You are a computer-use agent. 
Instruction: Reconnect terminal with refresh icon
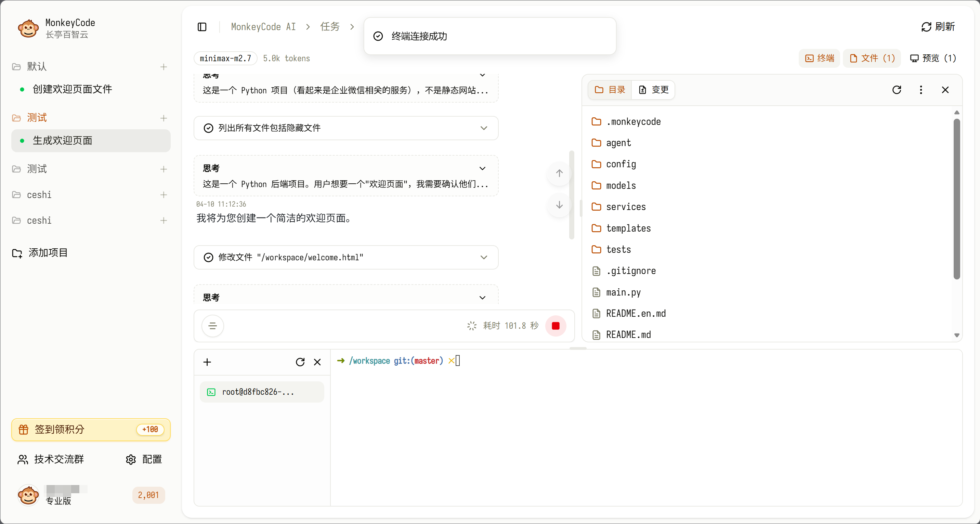(300, 362)
